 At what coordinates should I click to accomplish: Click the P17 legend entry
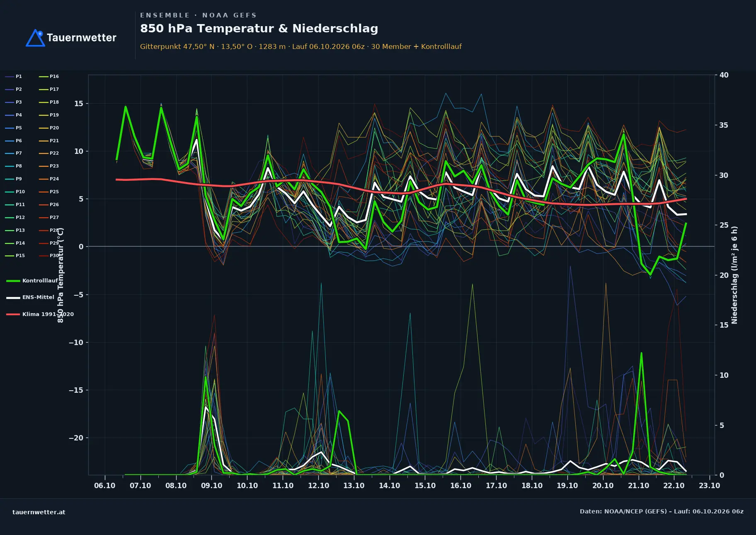tap(49, 89)
